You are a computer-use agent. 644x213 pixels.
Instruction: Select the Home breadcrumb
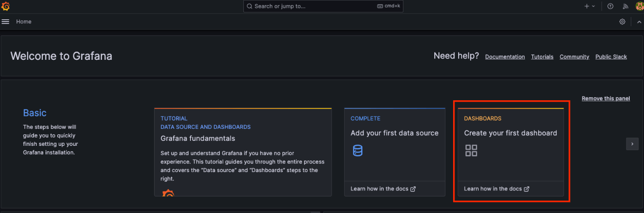24,22
